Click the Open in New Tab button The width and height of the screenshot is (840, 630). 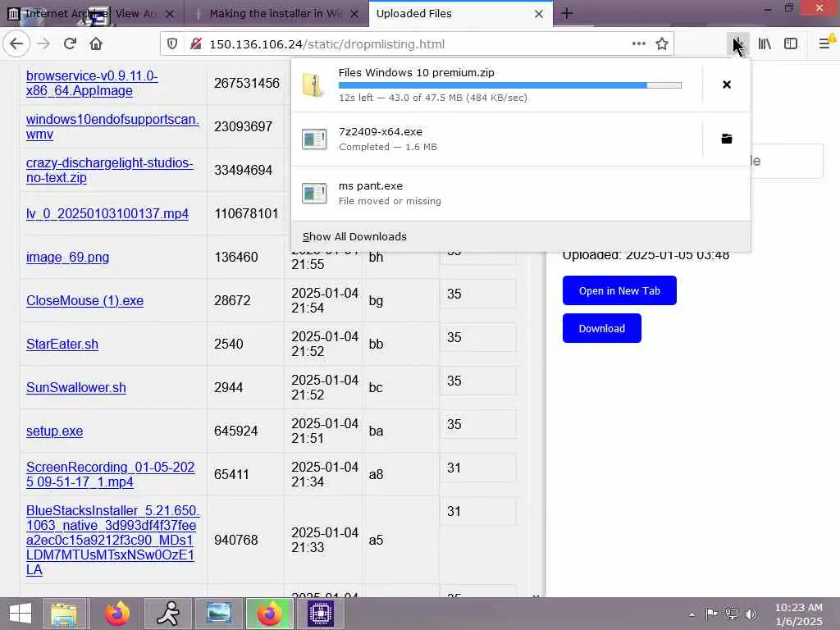pos(619,290)
